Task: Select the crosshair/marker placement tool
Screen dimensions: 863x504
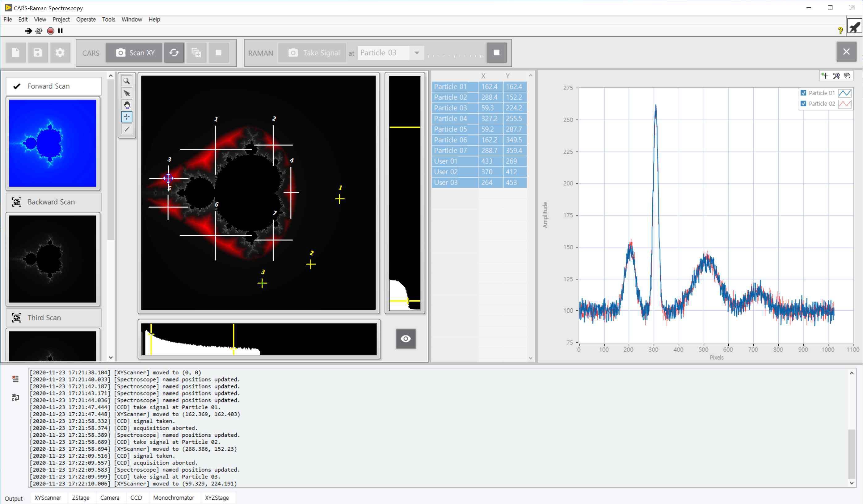Action: [127, 117]
